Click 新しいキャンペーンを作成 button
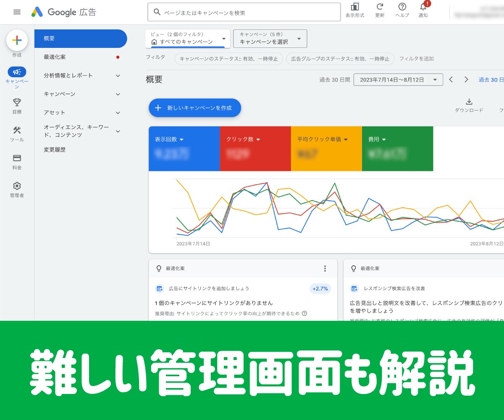The image size is (504, 420). pyautogui.click(x=195, y=108)
